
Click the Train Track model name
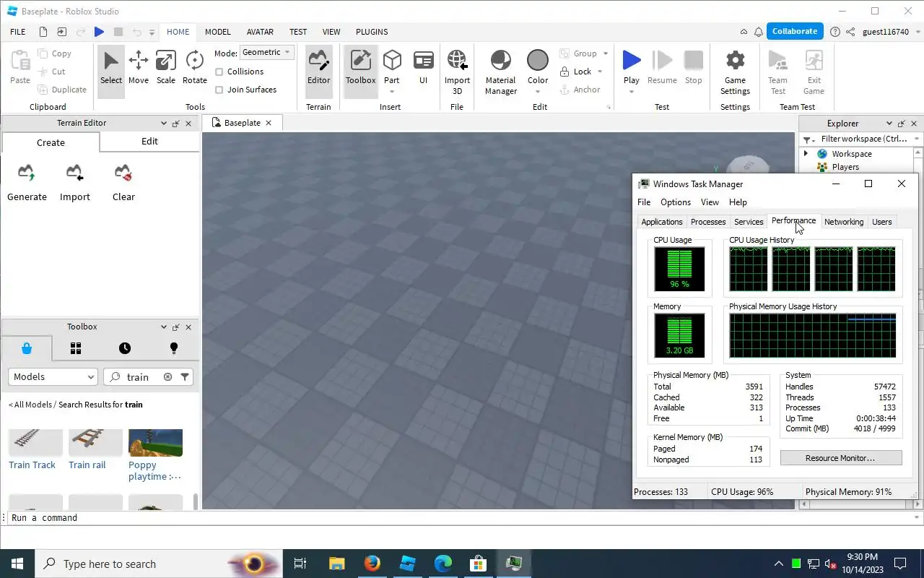(x=32, y=465)
